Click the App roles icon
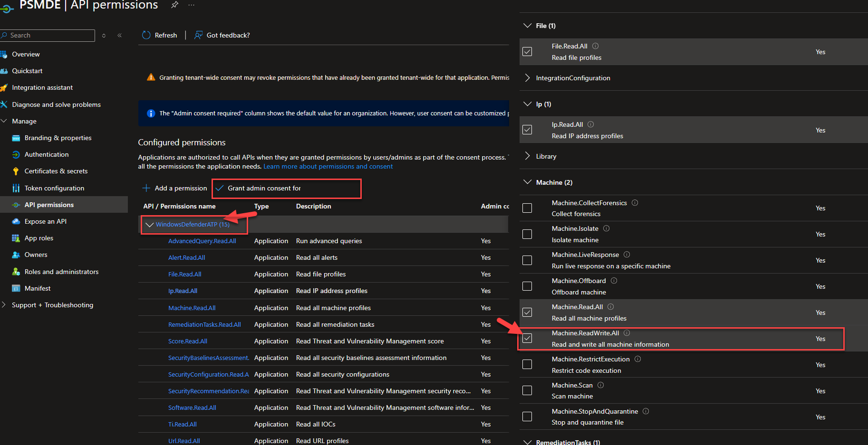The image size is (868, 445). 16,238
